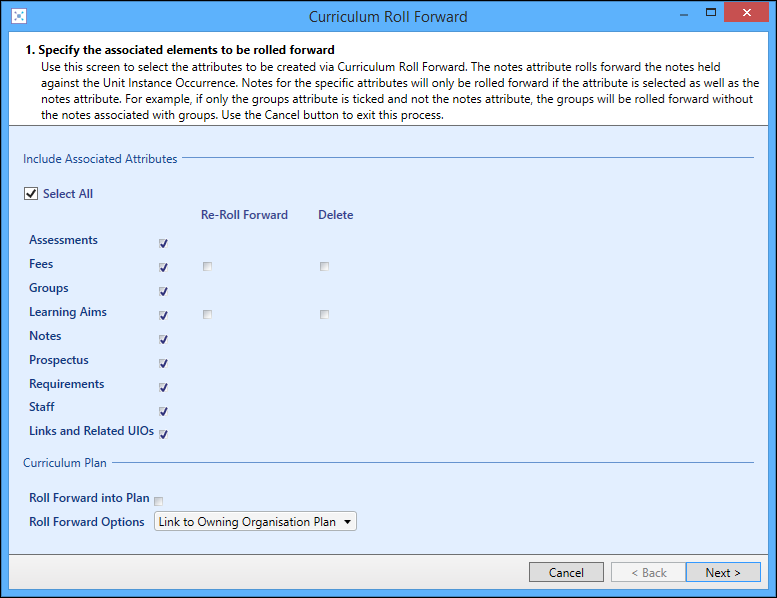Uncheck the Fees attribute checkbox
The image size is (777, 598).
coord(163,267)
